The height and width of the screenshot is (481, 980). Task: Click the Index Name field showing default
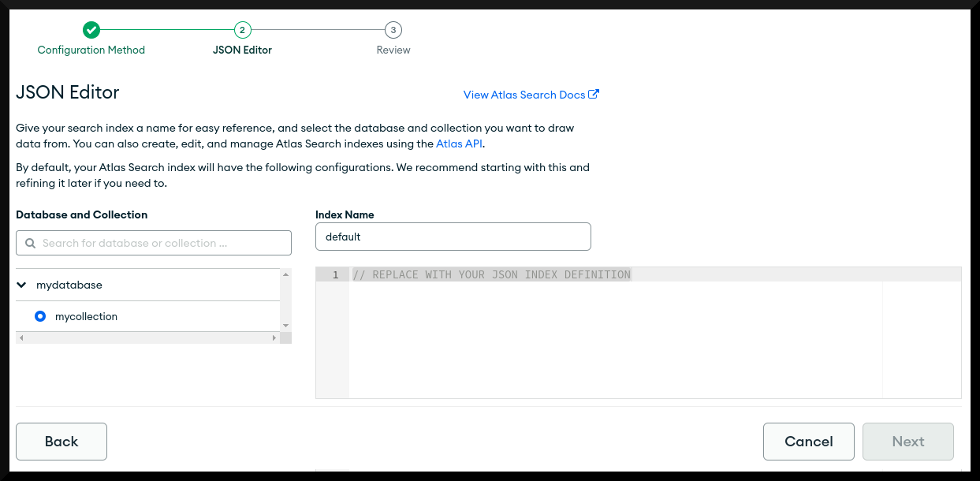click(x=453, y=236)
